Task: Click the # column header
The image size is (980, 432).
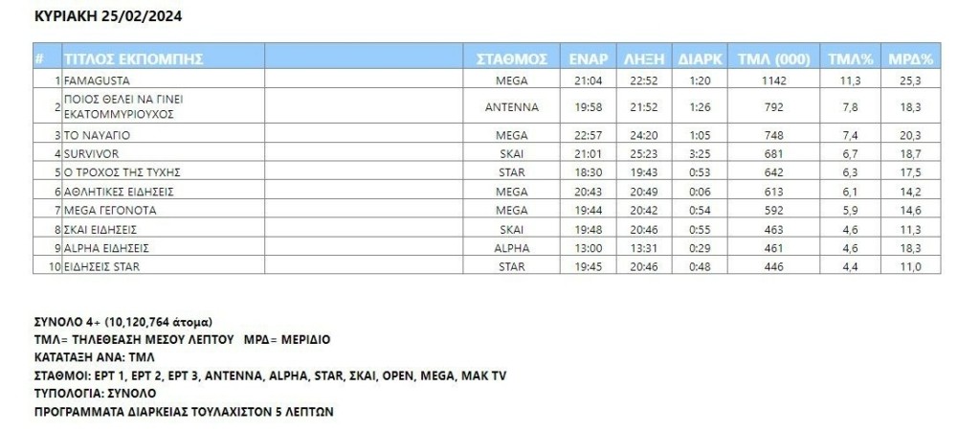Action: coord(39,57)
